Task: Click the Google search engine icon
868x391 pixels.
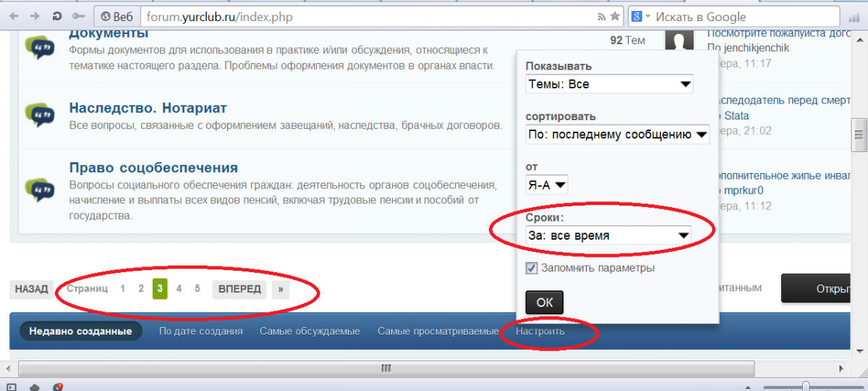Action: (x=637, y=16)
